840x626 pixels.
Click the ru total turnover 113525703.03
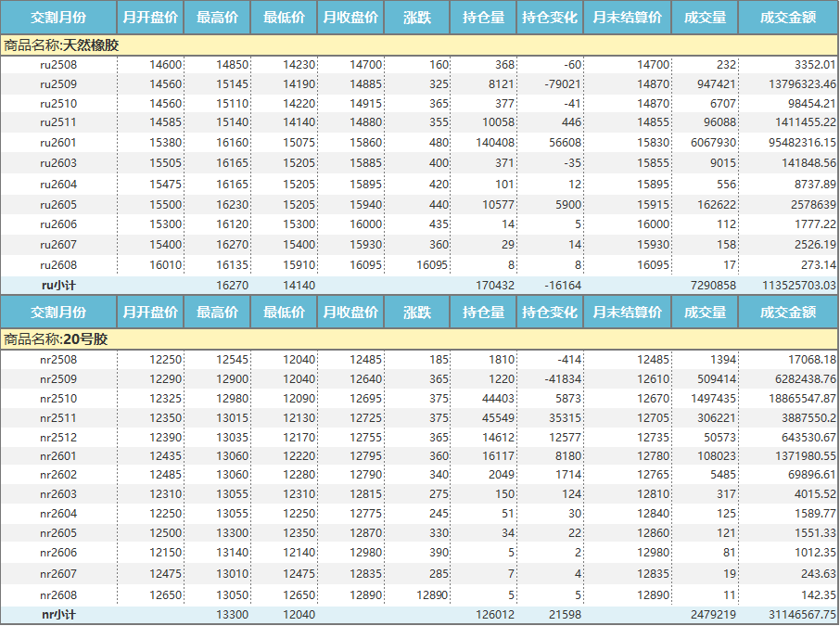point(790,285)
